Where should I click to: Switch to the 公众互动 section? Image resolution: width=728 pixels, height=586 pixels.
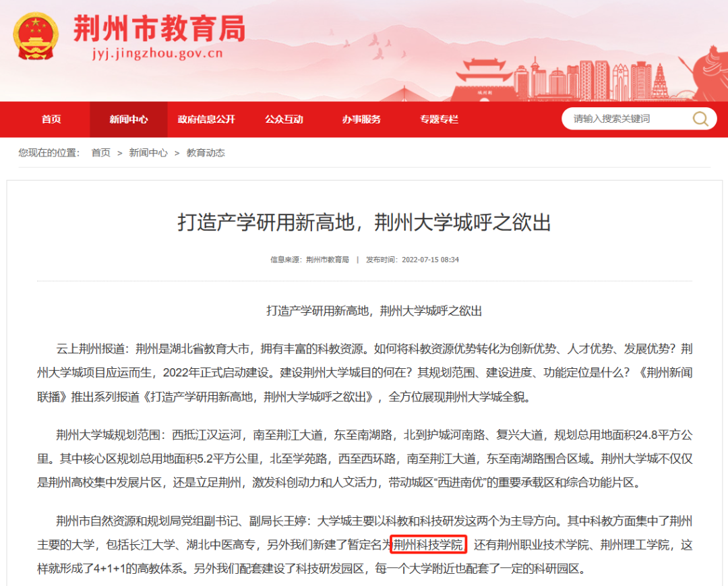pos(285,119)
